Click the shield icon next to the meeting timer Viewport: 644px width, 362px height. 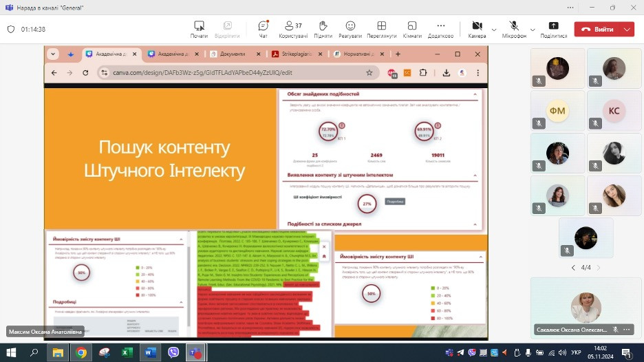pyautogui.click(x=11, y=29)
